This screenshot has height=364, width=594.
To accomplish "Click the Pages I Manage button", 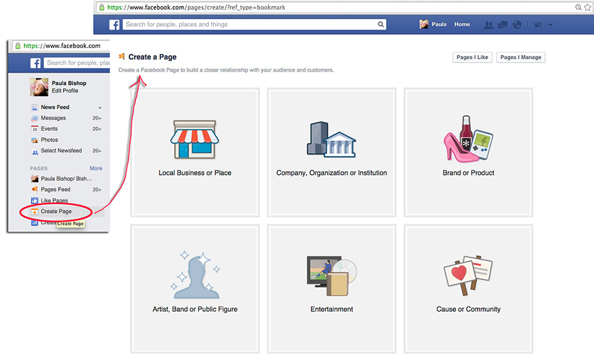I will 521,57.
